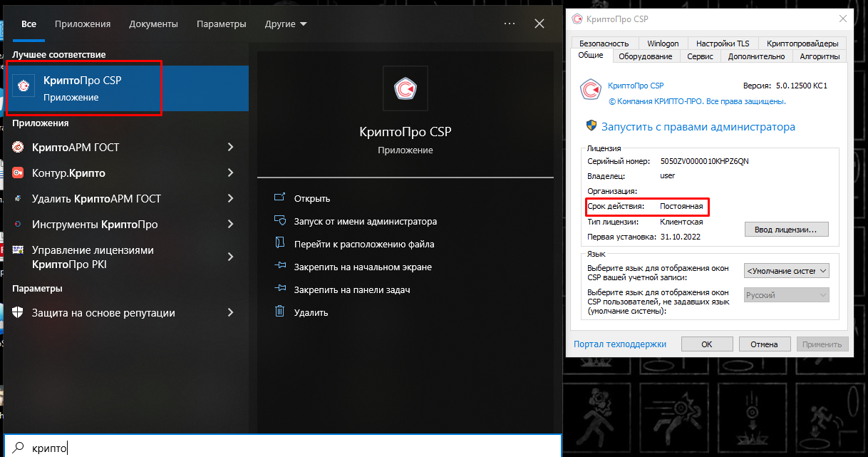Click the serial number 5050ZV0000010KHPZ6QN
This screenshot has height=457, width=868.
(704, 161)
